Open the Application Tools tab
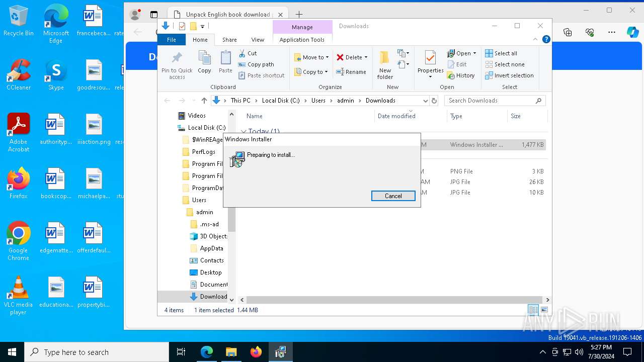Viewport: 644px width, 362px height. (x=302, y=40)
